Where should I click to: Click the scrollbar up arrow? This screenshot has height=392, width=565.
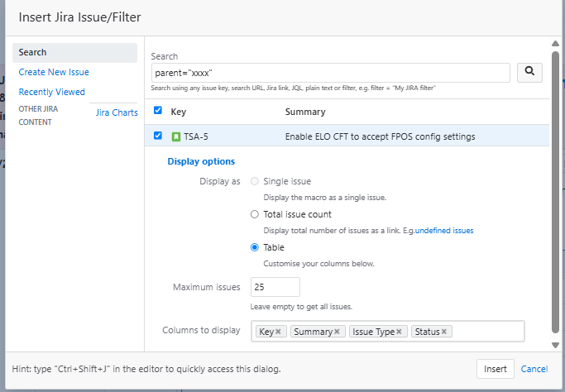tap(555, 44)
